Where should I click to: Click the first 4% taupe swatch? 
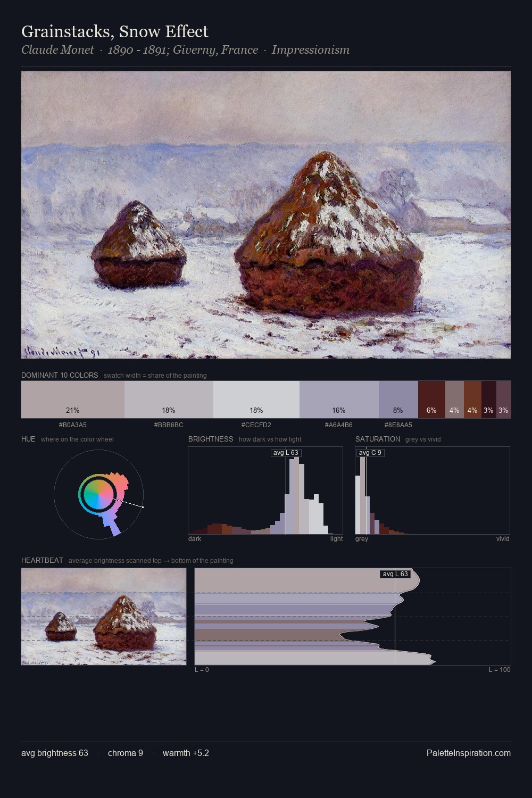pyautogui.click(x=454, y=400)
